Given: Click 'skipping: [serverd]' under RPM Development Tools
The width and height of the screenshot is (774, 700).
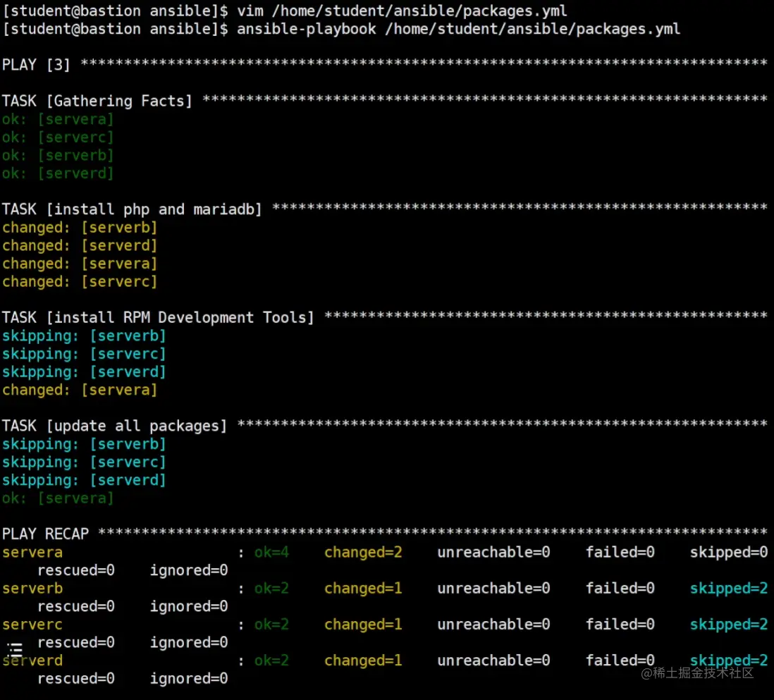Looking at the screenshot, I should pos(84,372).
